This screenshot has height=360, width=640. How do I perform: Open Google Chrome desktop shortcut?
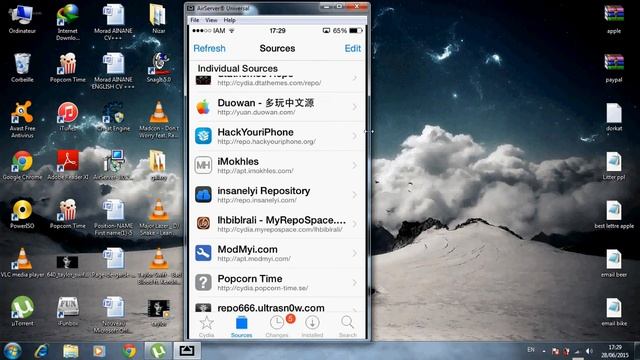pyautogui.click(x=22, y=165)
